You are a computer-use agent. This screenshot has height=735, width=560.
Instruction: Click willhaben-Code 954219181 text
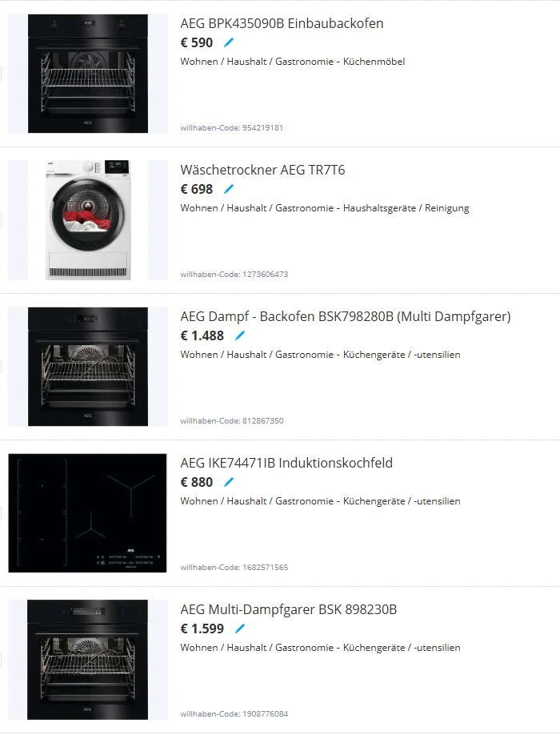coord(232,127)
